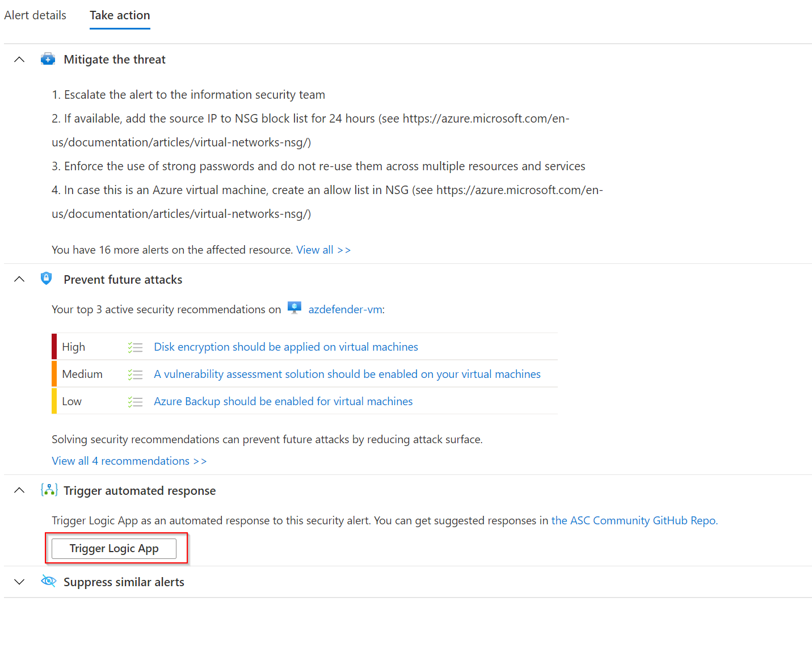This screenshot has height=652, width=812.
Task: Click the Prevent future attacks shield icon
Action: [47, 279]
